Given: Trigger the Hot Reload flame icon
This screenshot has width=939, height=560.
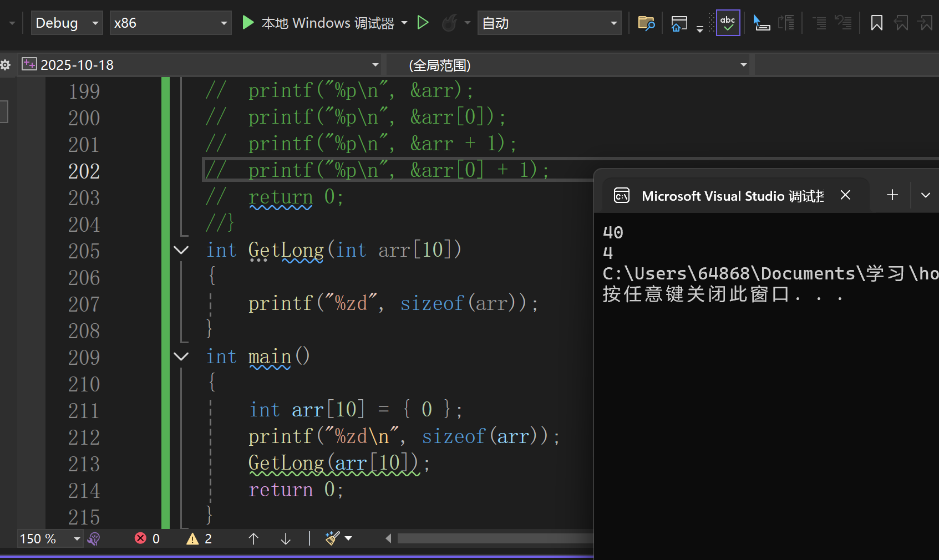Looking at the screenshot, I should [x=449, y=23].
